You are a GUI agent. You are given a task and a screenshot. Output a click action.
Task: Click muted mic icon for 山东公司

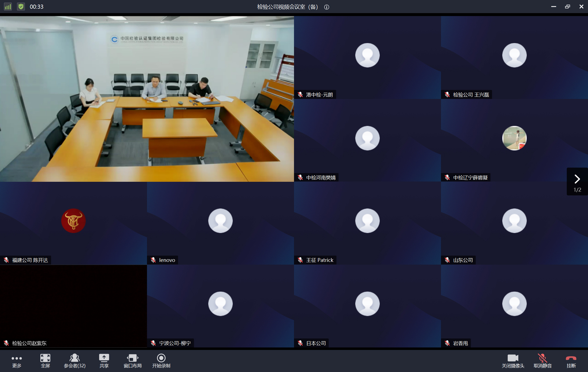(x=447, y=260)
